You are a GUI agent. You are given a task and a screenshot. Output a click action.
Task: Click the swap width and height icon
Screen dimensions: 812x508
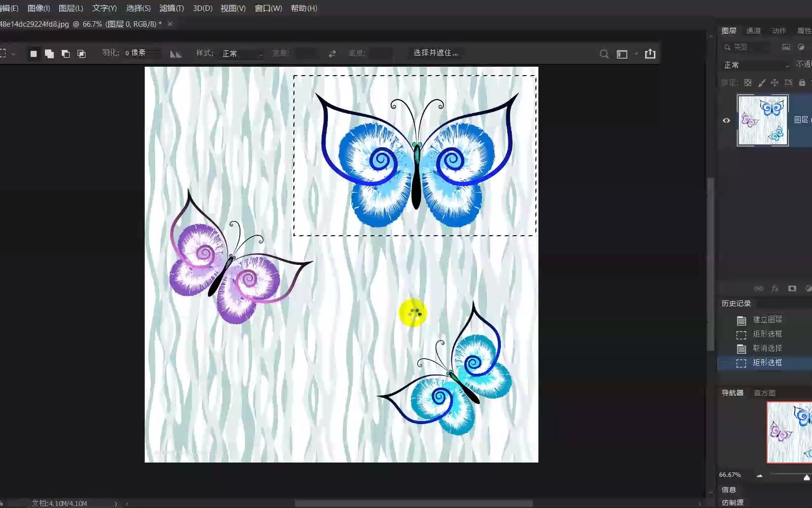pyautogui.click(x=332, y=53)
